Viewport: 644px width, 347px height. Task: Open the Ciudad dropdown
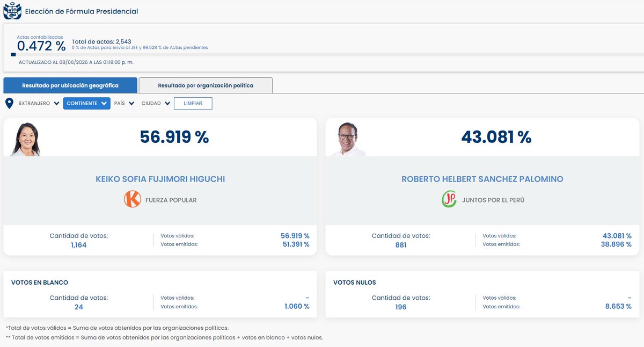click(156, 103)
